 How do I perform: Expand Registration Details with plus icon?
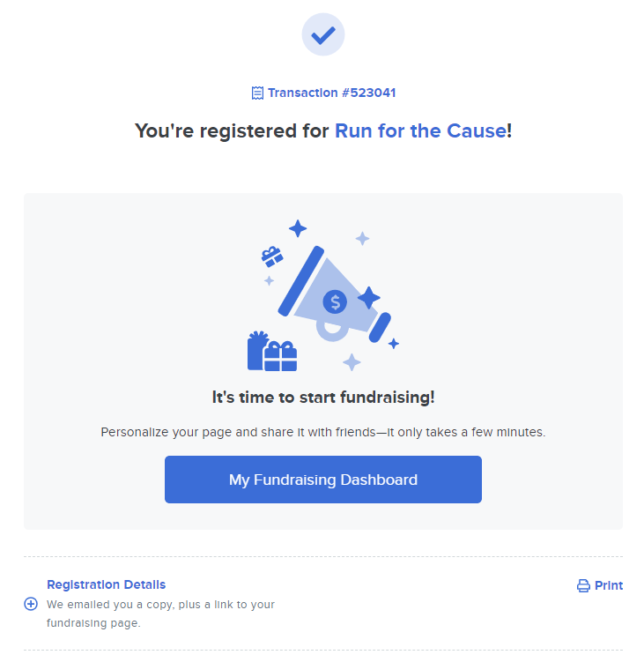(31, 604)
